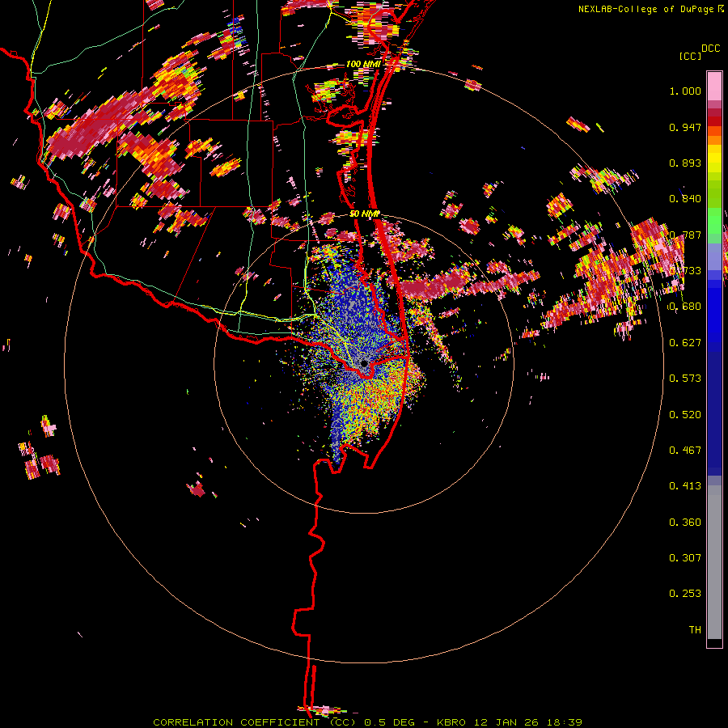Click the DCC label above the color scale
Viewport: 728px width, 728px height.
710,49
